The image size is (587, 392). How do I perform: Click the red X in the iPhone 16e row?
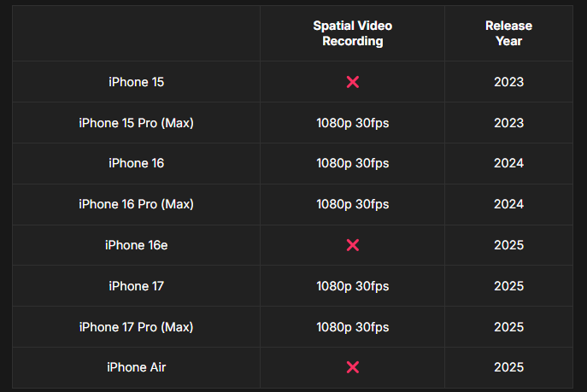tap(352, 245)
